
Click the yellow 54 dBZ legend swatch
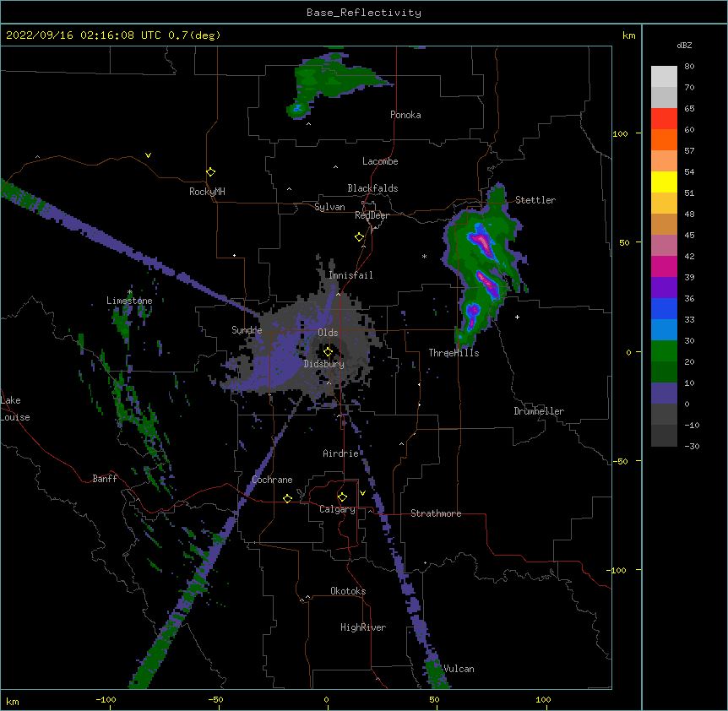coord(664,182)
